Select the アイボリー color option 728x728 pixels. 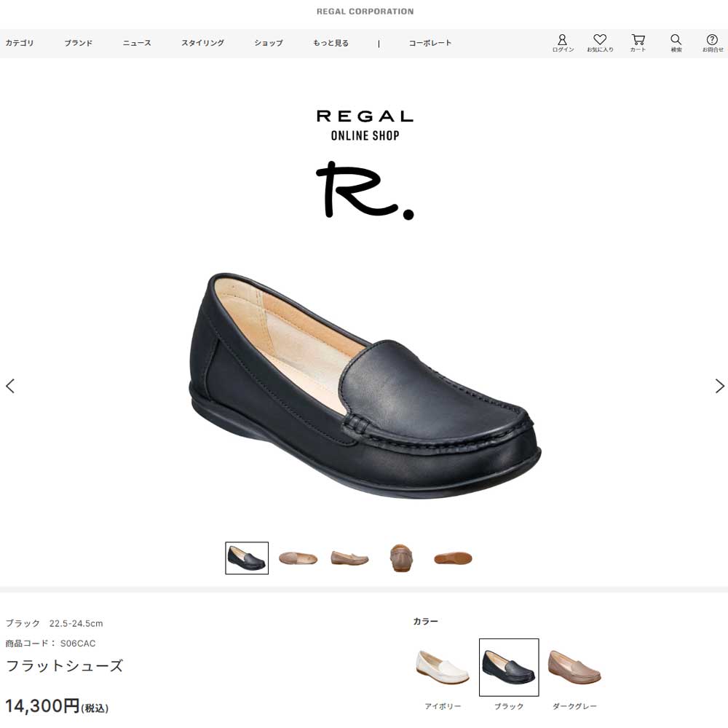tap(441, 666)
